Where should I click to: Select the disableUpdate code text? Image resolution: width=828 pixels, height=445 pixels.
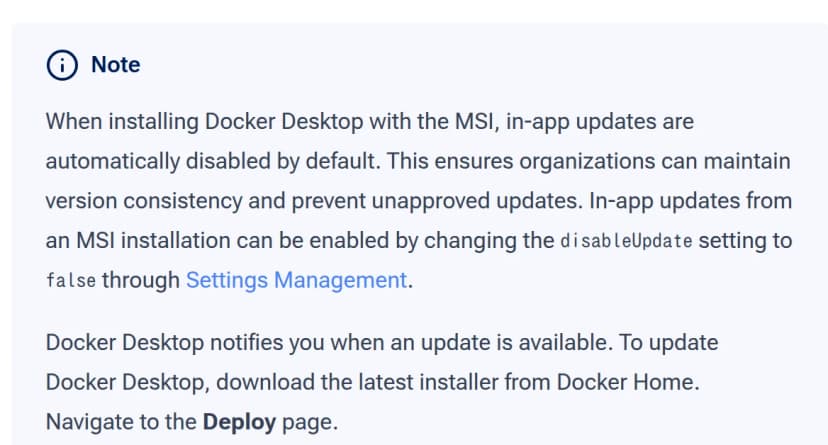626,241
